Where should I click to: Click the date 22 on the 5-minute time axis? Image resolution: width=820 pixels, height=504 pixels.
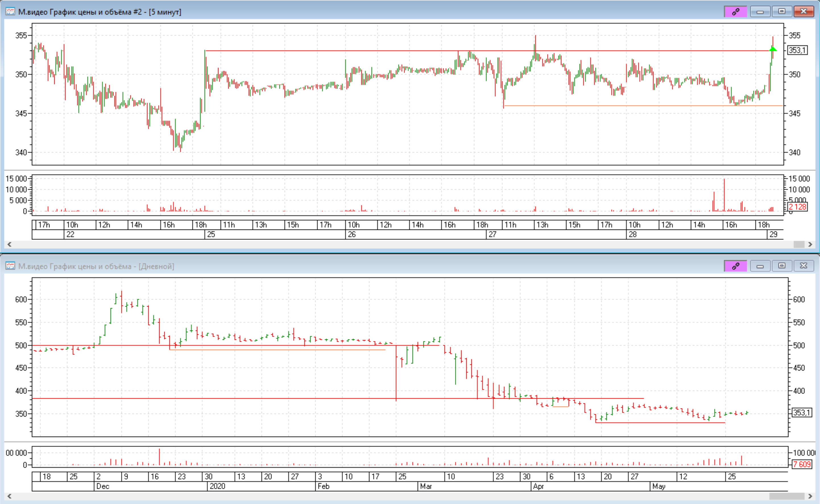[x=71, y=234]
